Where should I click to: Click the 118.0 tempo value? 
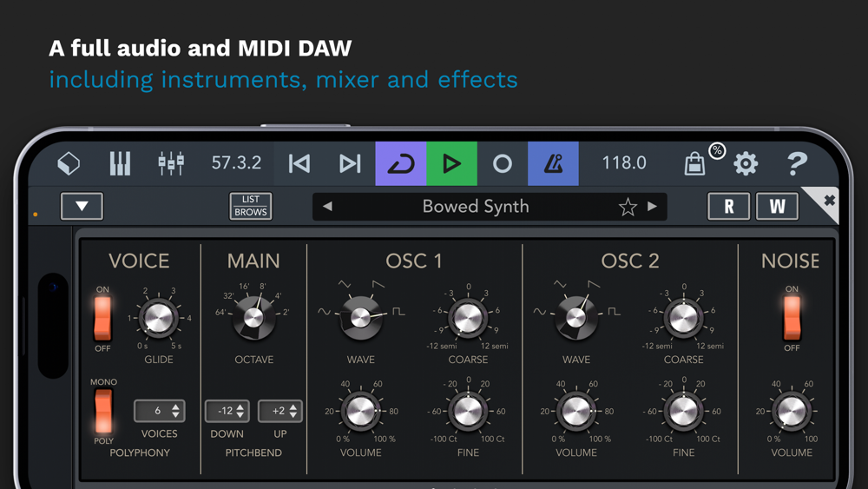(x=624, y=162)
